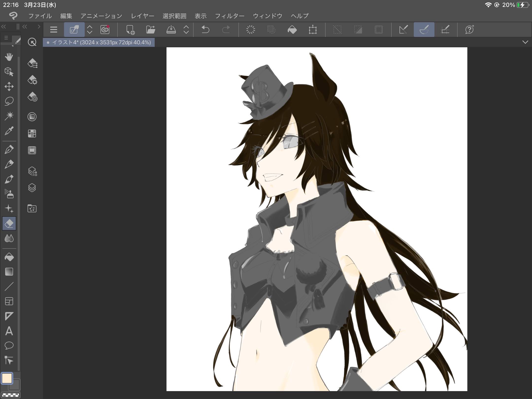532x399 pixels.
Task: Switch to the イラスト4 canvas tab
Action: click(x=99, y=42)
